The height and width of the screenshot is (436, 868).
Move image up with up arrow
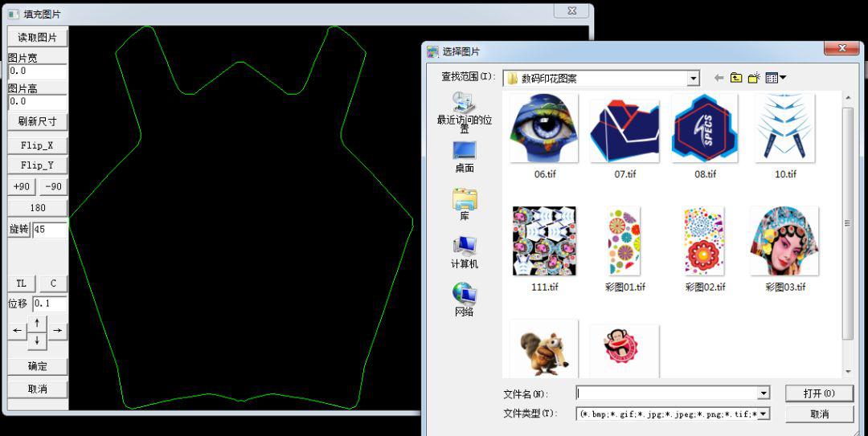[37, 323]
